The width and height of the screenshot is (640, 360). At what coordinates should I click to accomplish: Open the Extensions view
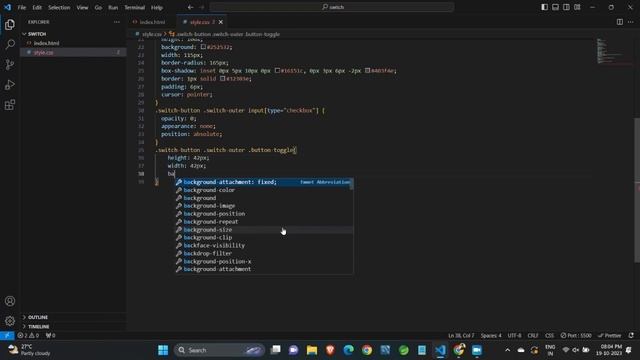tap(10, 104)
